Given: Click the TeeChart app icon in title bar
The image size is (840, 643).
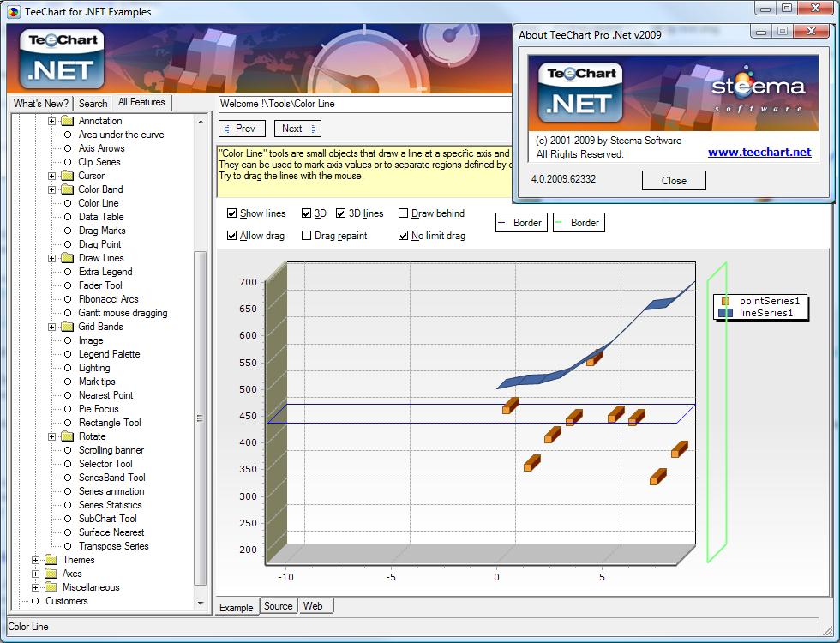Looking at the screenshot, I should point(14,11).
